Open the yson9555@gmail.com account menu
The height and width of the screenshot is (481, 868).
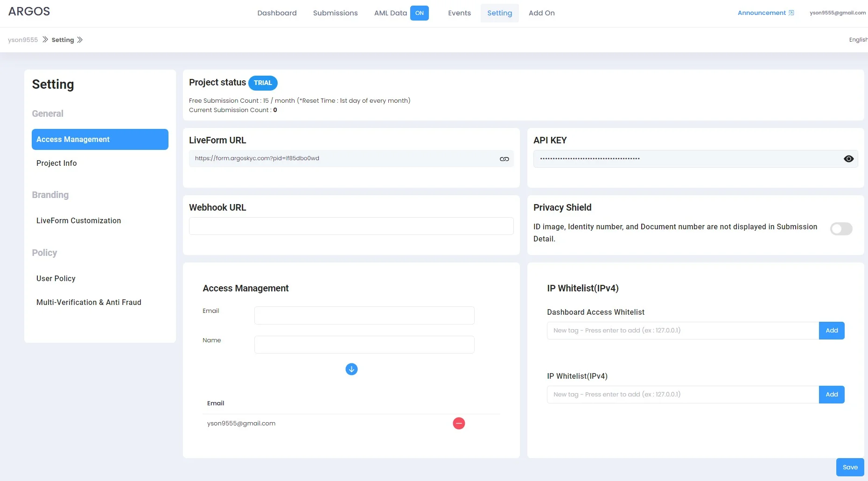837,13
